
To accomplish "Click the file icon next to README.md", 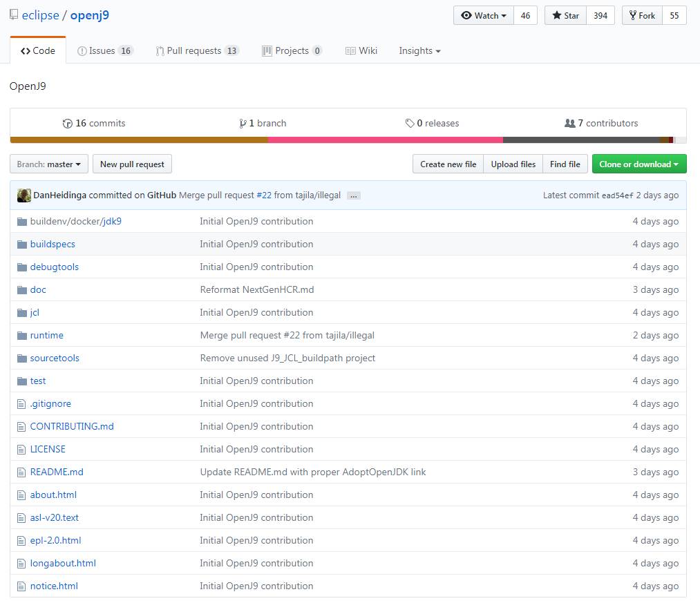I will tap(21, 472).
